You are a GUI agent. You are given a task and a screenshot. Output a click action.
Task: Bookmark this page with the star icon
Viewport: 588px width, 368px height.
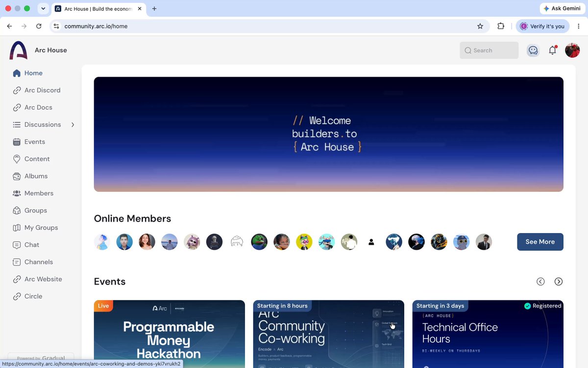tap(480, 26)
